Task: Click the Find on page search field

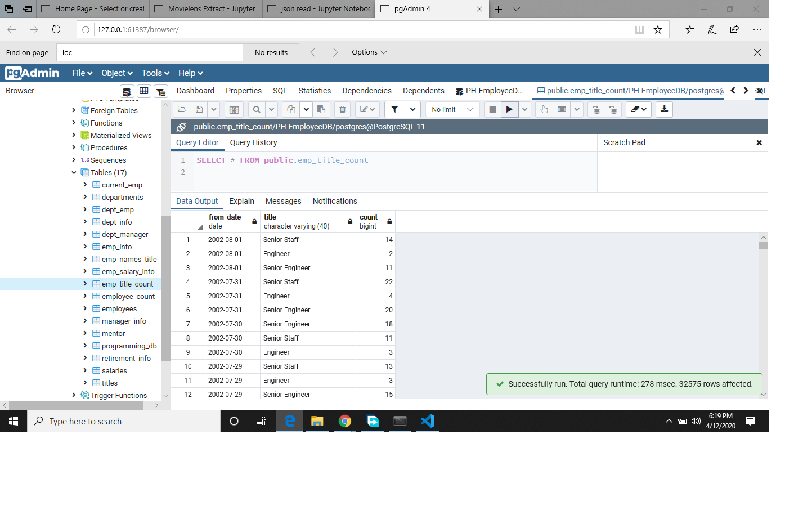Action: 149,52
